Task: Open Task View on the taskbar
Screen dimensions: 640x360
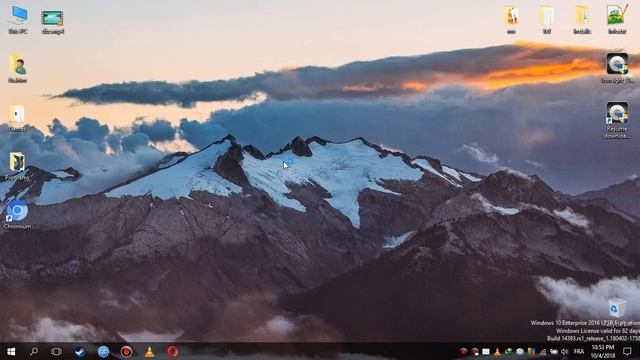Action: coord(56,351)
